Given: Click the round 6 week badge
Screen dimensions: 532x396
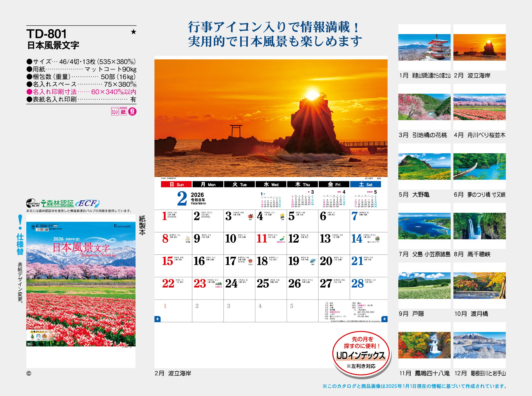Looking at the screenshot, I should 133,112.
